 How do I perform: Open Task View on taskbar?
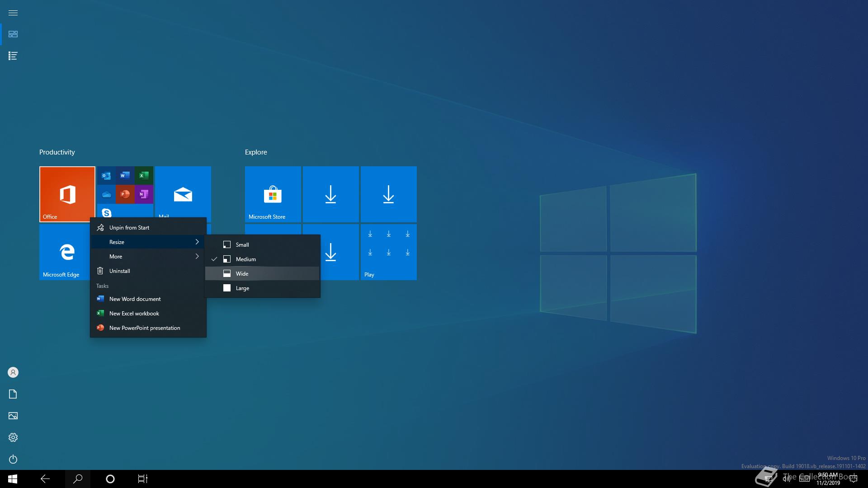[x=143, y=479]
